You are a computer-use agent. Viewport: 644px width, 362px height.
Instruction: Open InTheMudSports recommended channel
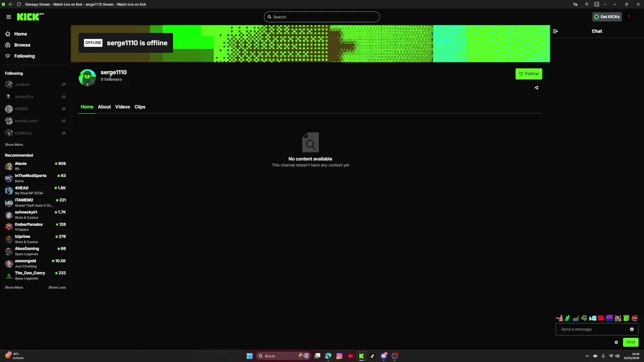click(35, 178)
